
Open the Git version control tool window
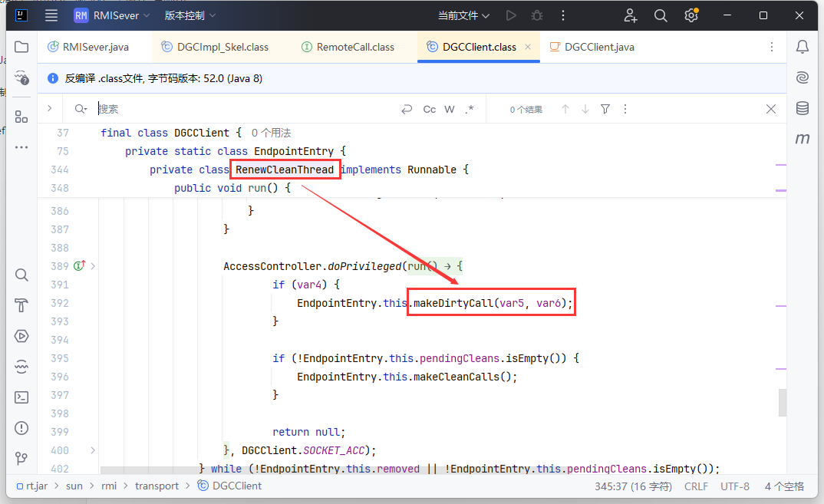(x=21, y=459)
